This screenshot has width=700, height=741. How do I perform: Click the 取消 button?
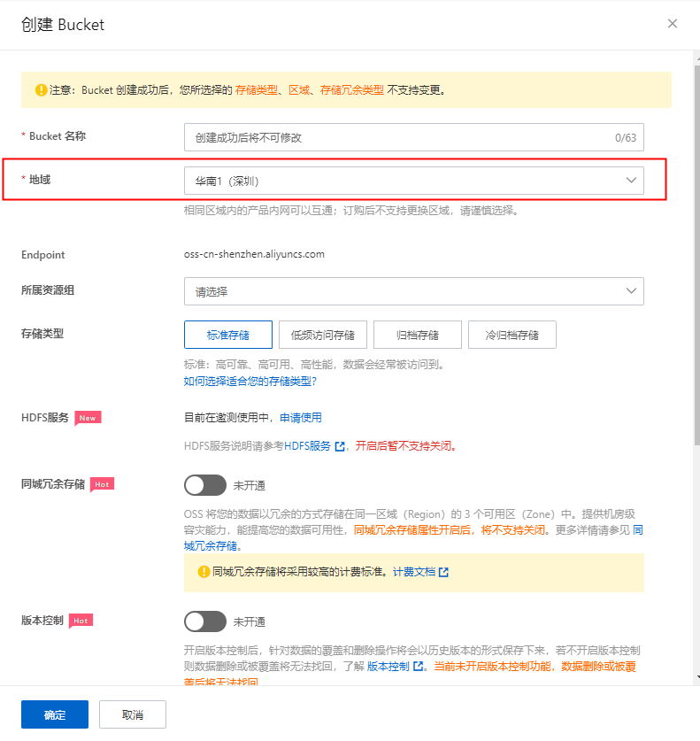coord(133,714)
